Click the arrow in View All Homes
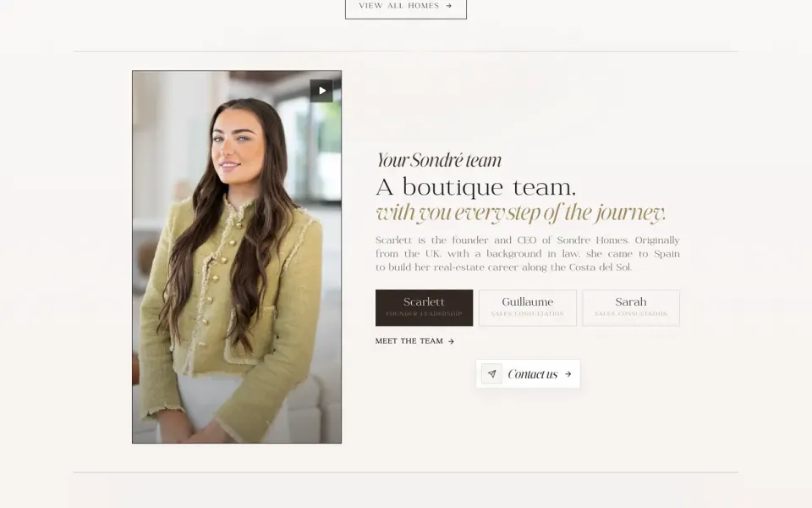This screenshot has width=812, height=508. (x=449, y=6)
